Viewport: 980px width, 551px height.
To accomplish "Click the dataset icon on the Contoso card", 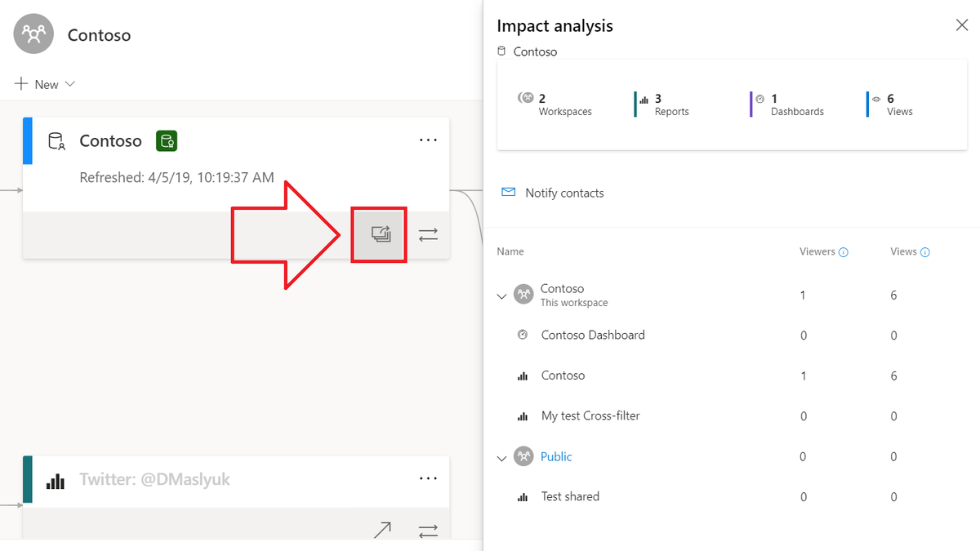I will [x=56, y=141].
